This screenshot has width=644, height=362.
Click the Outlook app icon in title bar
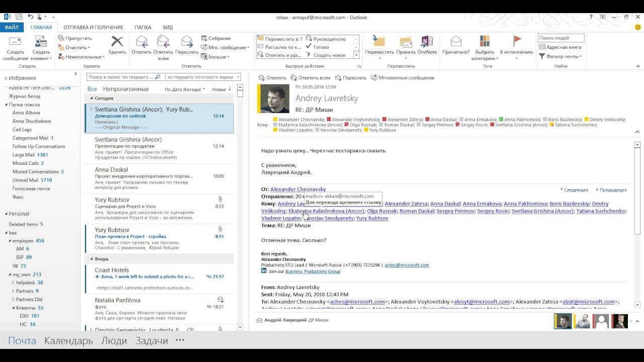click(x=7, y=17)
